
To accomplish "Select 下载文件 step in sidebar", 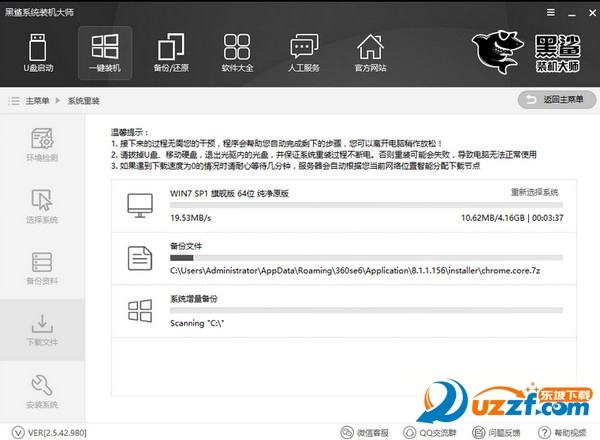I will click(42, 330).
